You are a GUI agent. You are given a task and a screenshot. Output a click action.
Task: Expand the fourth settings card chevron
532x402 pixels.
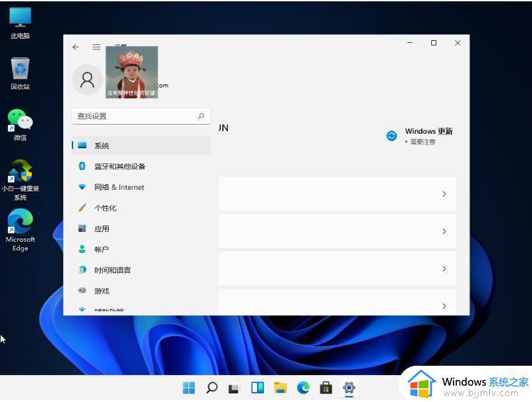(x=444, y=306)
